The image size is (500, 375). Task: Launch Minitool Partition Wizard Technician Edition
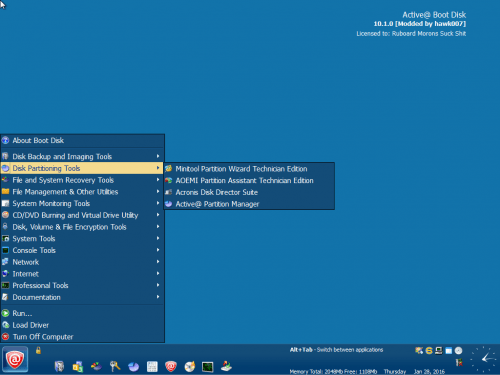249,169
